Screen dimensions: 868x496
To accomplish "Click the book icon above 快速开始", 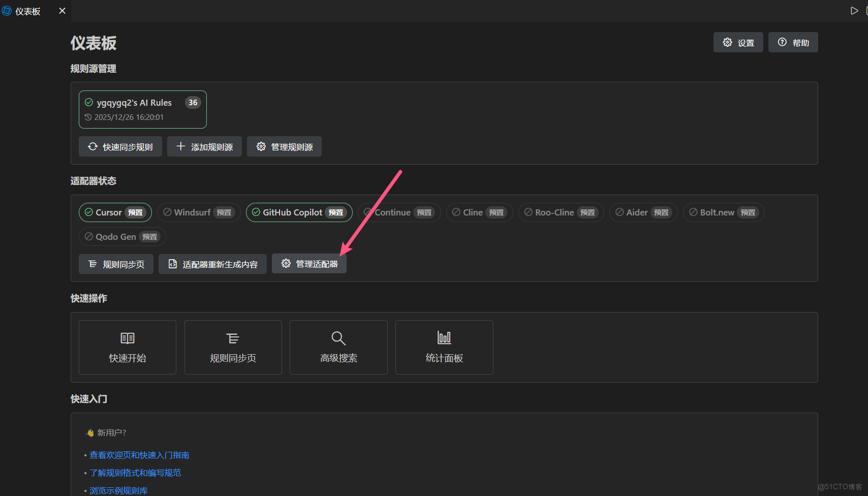I will point(128,338).
